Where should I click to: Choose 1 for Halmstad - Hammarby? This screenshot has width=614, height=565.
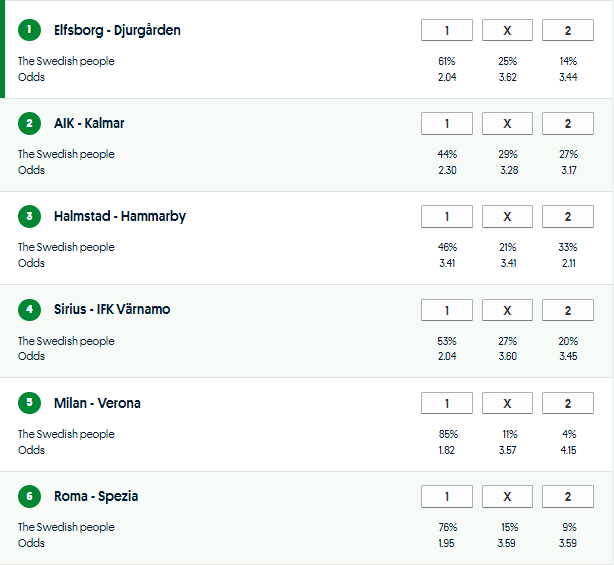click(447, 217)
